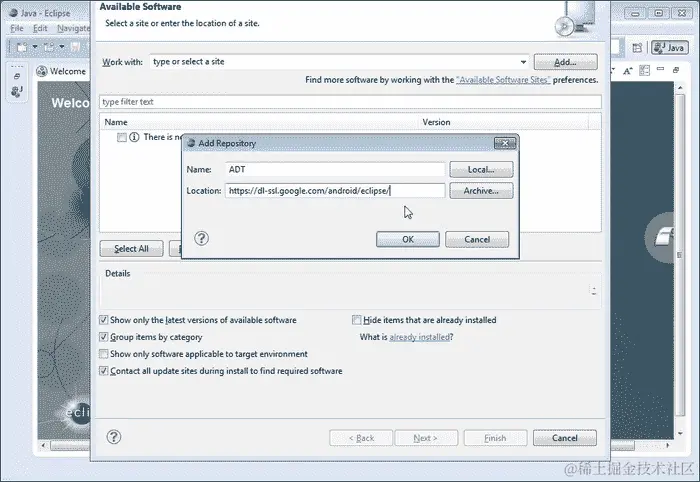Screen dimensions: 700x482
Task: Click OK in Add Repository dialog
Action: [408, 239]
